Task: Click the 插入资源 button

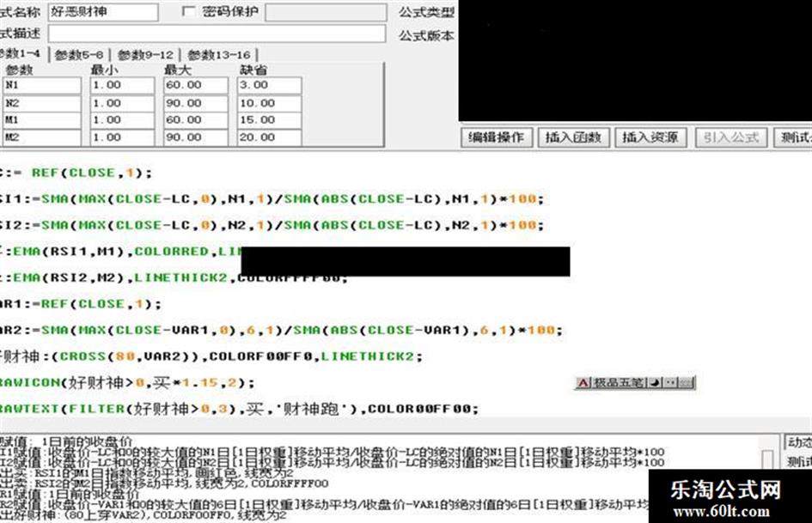Action: [x=650, y=137]
